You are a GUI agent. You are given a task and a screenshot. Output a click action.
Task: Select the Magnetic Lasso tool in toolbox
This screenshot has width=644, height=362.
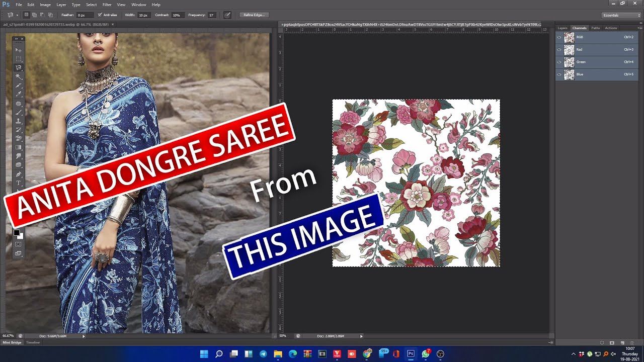(x=19, y=67)
